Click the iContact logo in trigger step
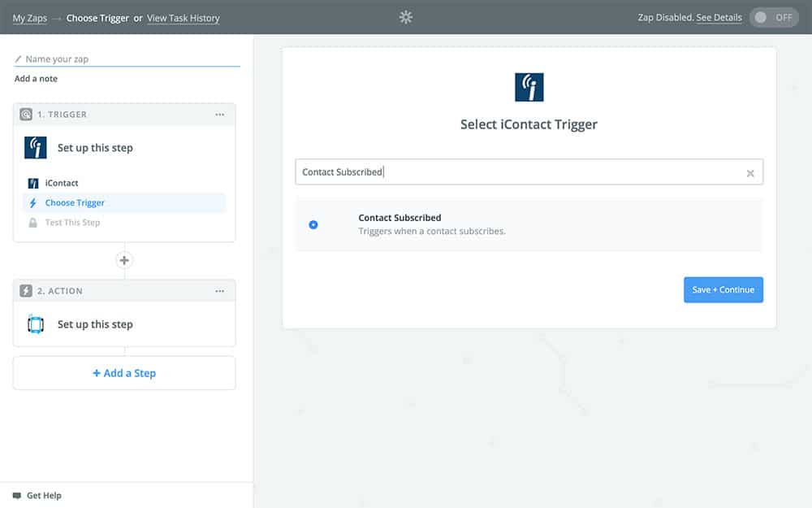 [36, 148]
